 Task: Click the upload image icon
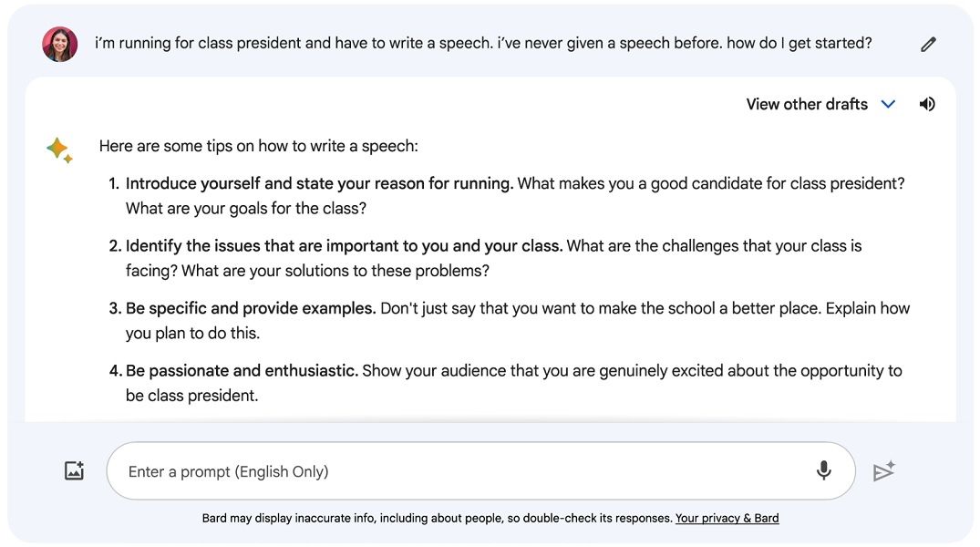(75, 470)
